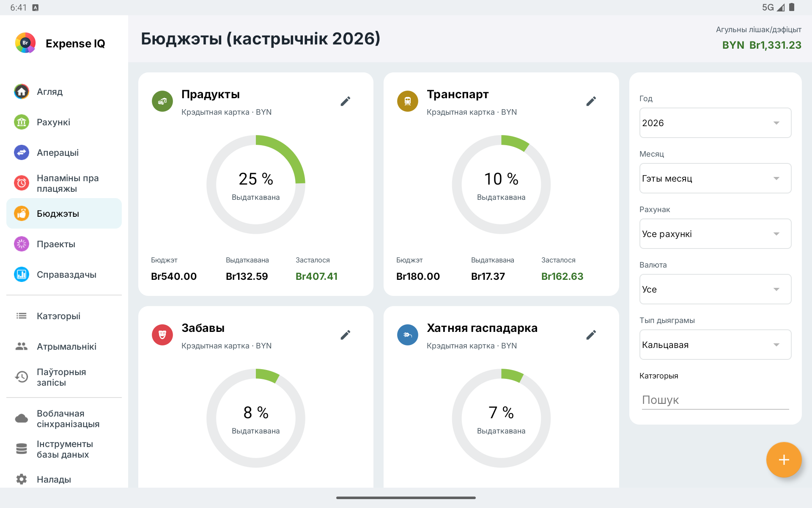
Task: Click the 5G signal status icon
Action: (773, 7)
